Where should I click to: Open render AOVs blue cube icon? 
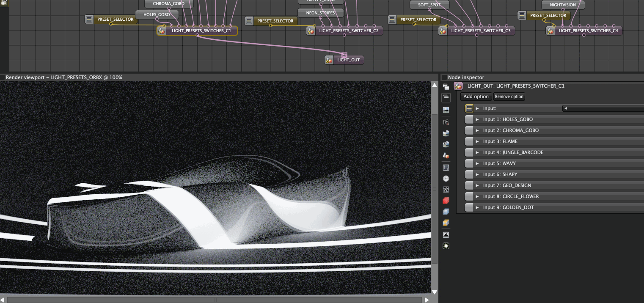pos(446,212)
